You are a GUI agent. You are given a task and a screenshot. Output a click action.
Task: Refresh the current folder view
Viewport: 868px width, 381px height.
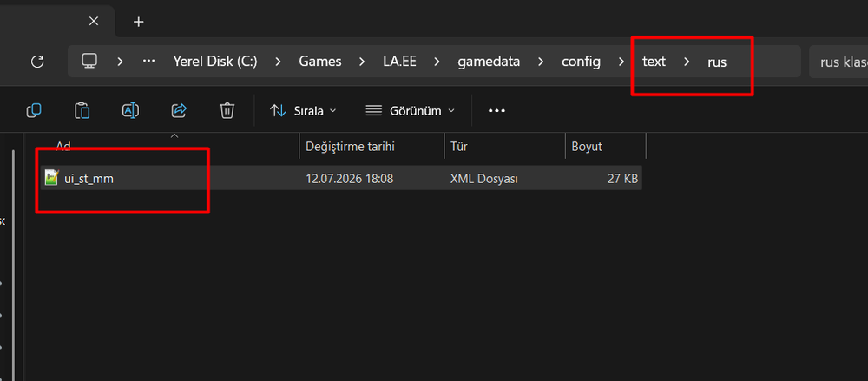click(37, 62)
